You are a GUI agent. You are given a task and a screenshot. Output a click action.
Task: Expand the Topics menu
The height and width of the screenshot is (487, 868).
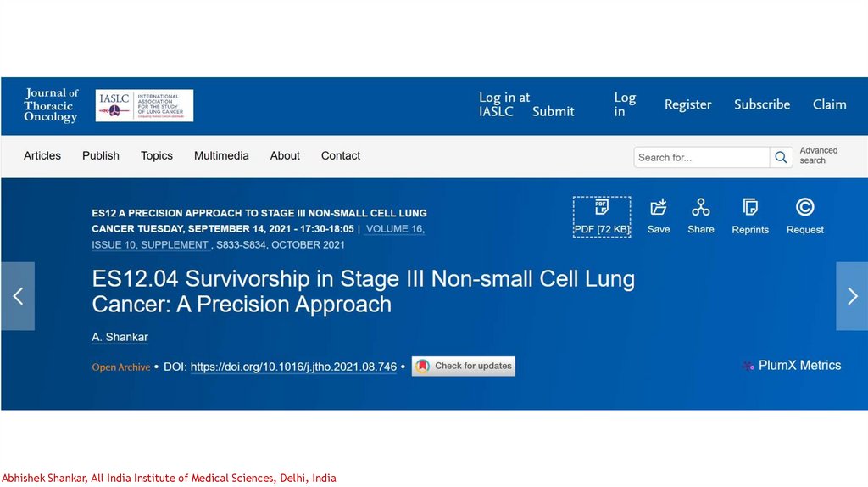click(x=157, y=156)
